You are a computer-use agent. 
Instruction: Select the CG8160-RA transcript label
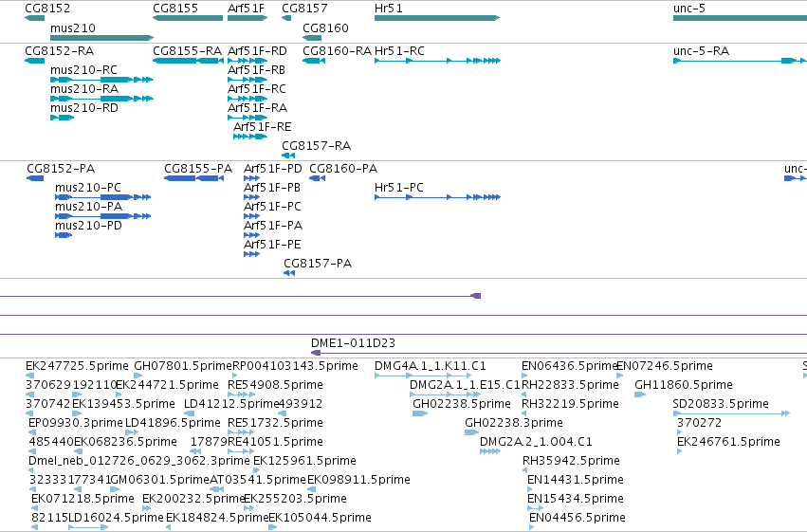[x=337, y=51]
